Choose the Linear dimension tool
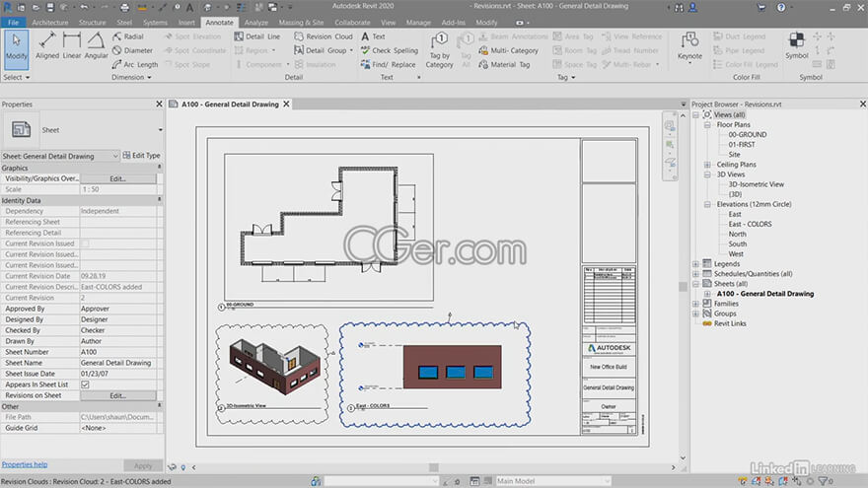This screenshot has width=868, height=488. pyautogui.click(x=71, y=46)
